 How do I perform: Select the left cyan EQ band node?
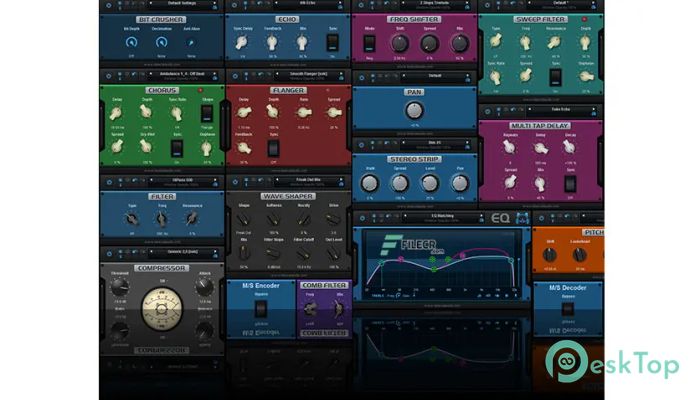point(382,263)
